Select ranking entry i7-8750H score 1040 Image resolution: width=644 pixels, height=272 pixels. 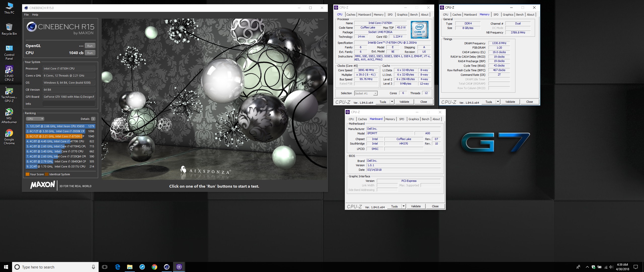click(60, 136)
